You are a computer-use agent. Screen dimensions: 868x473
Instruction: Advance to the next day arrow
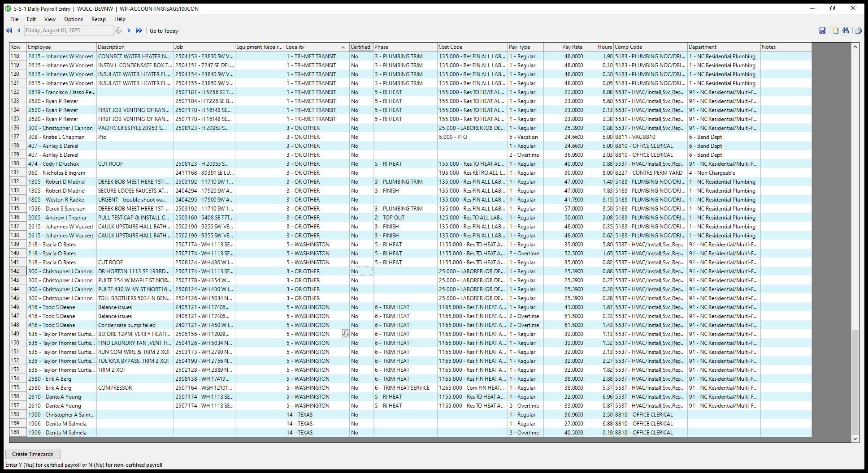click(129, 30)
